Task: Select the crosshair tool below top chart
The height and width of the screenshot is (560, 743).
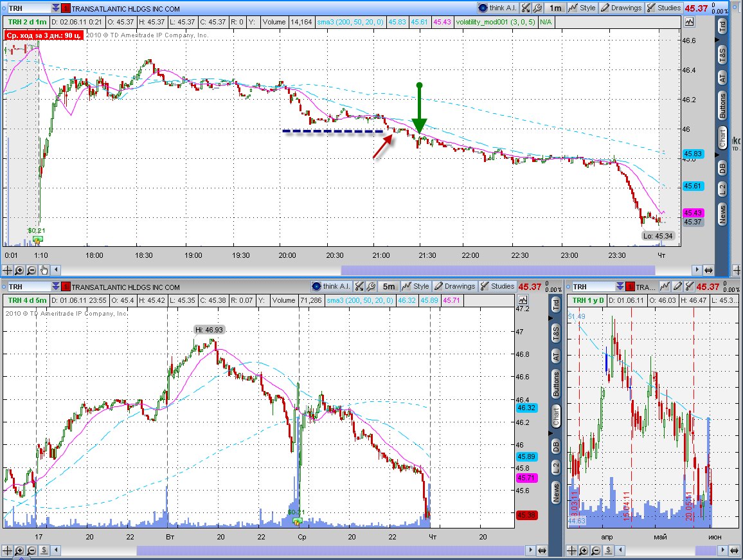Action: pos(8,270)
